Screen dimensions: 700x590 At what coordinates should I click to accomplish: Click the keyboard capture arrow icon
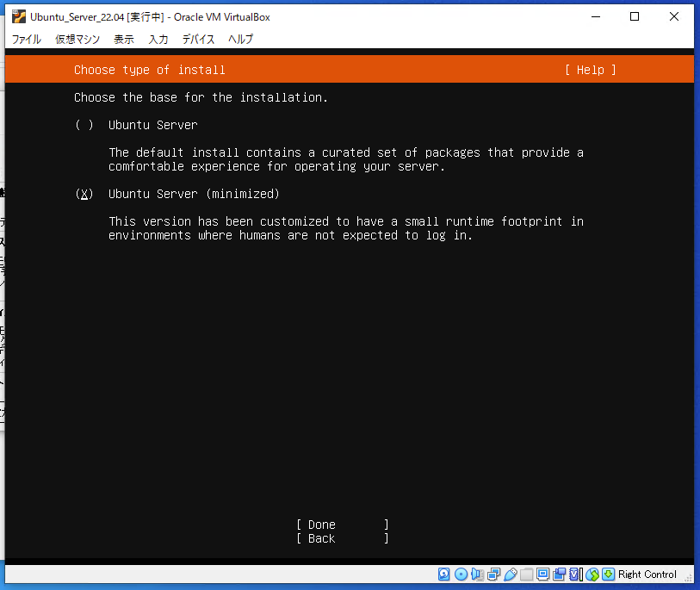coord(608,574)
